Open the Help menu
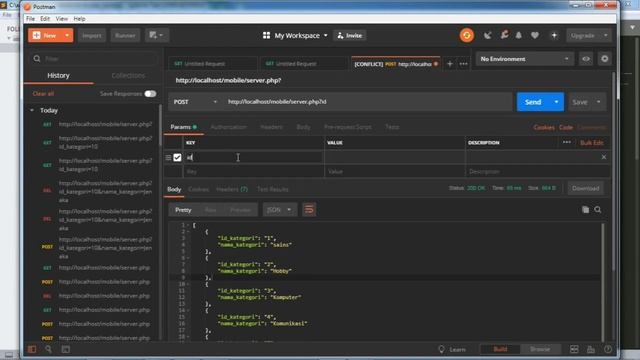Image resolution: width=640 pixels, height=360 pixels. pyautogui.click(x=79, y=19)
